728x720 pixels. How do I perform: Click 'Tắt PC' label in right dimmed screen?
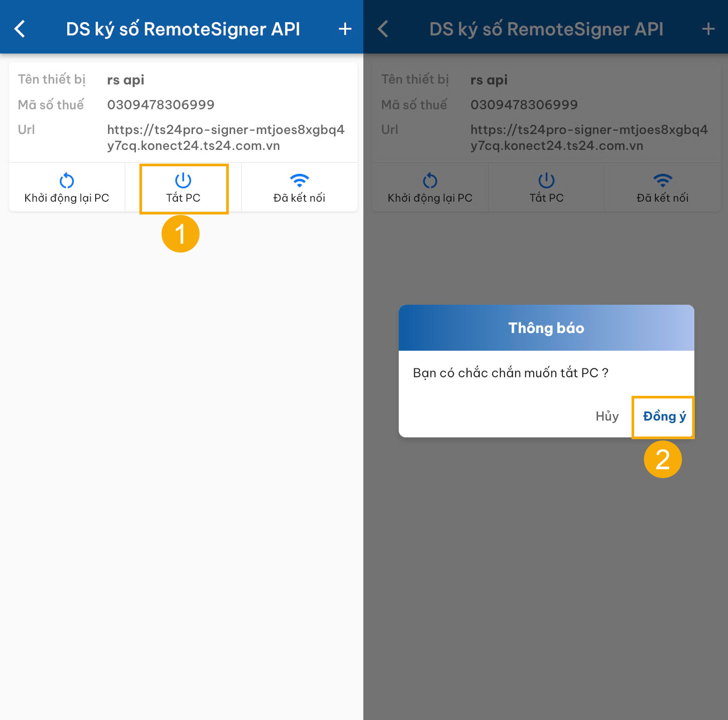(x=547, y=198)
